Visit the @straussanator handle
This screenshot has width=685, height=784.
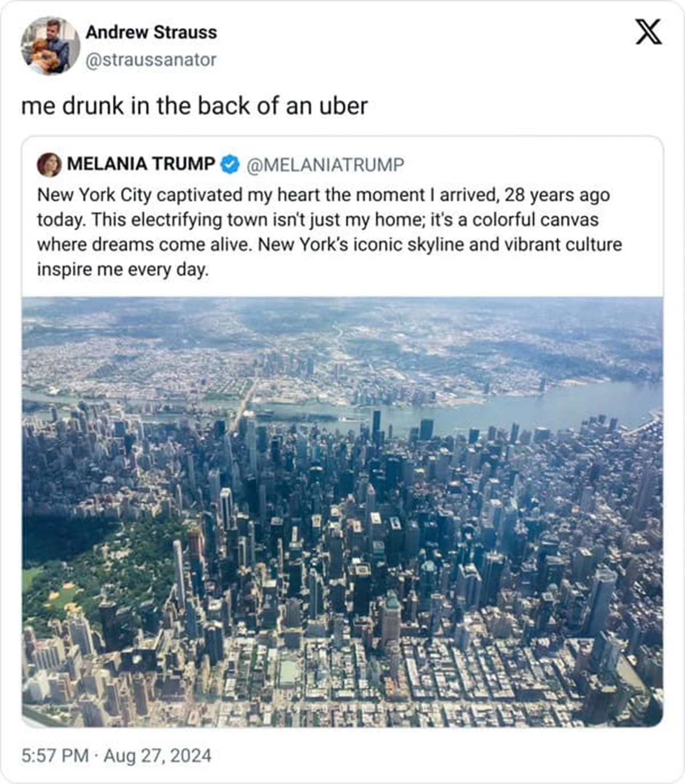[151, 60]
